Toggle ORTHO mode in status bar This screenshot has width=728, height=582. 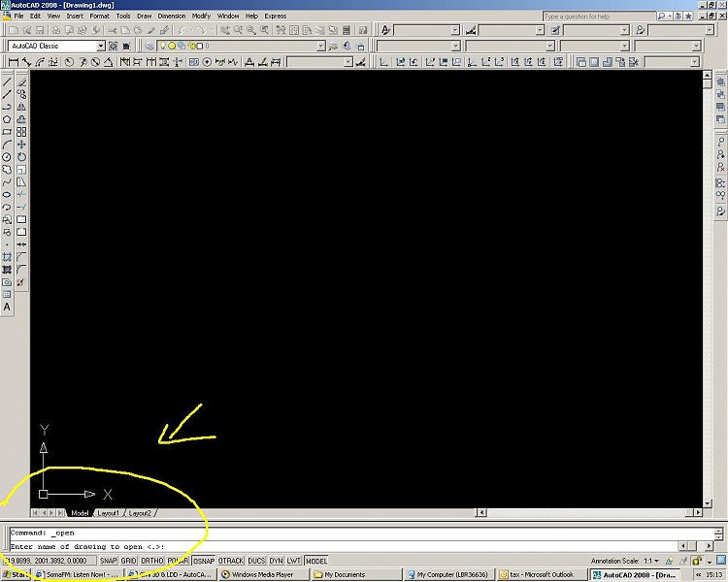tap(152, 561)
